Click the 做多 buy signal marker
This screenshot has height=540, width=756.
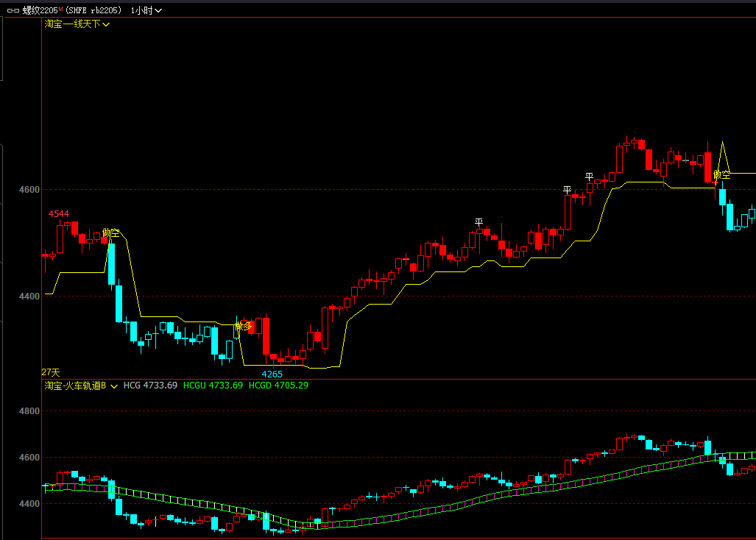244,326
